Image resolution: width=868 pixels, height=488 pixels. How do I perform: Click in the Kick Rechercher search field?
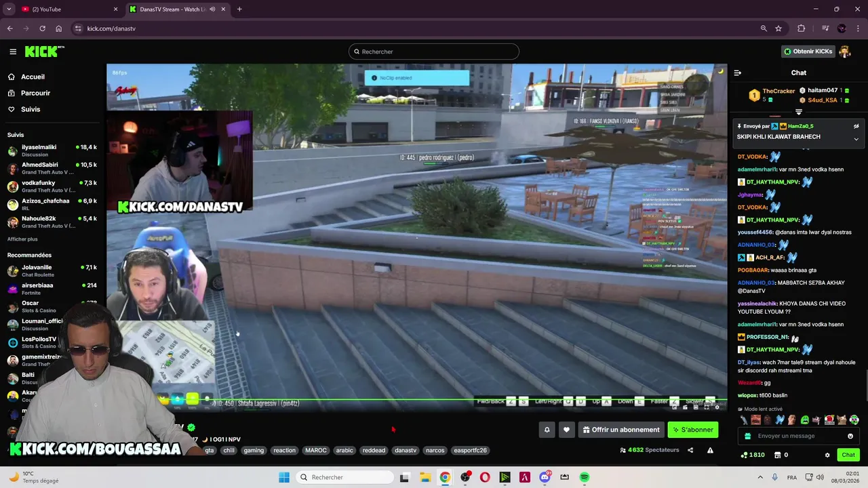point(434,52)
